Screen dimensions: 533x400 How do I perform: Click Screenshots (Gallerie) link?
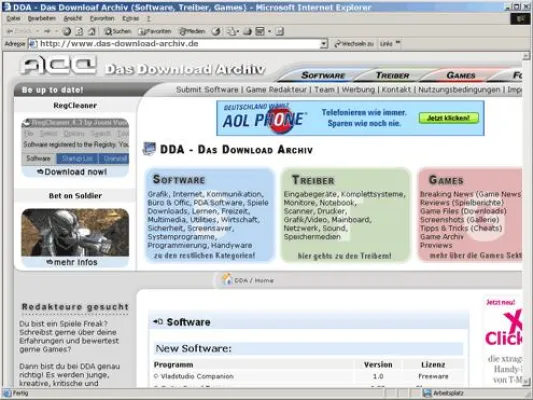460,220
